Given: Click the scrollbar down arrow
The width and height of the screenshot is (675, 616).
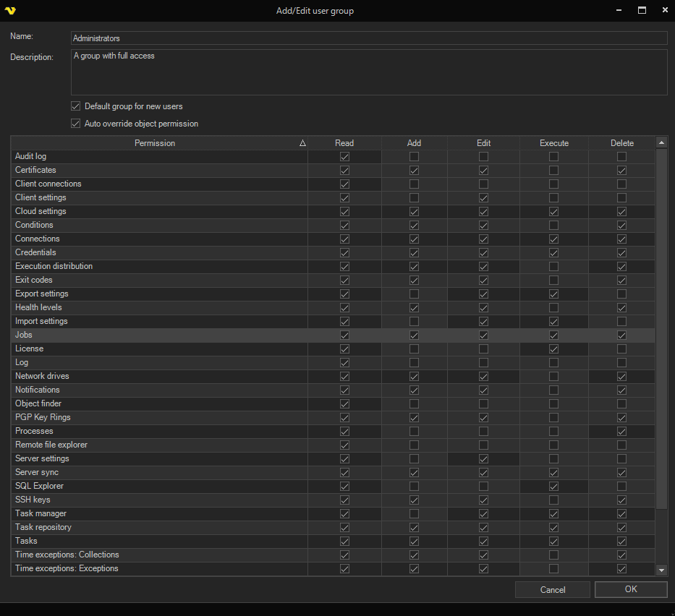Looking at the screenshot, I should (x=661, y=570).
